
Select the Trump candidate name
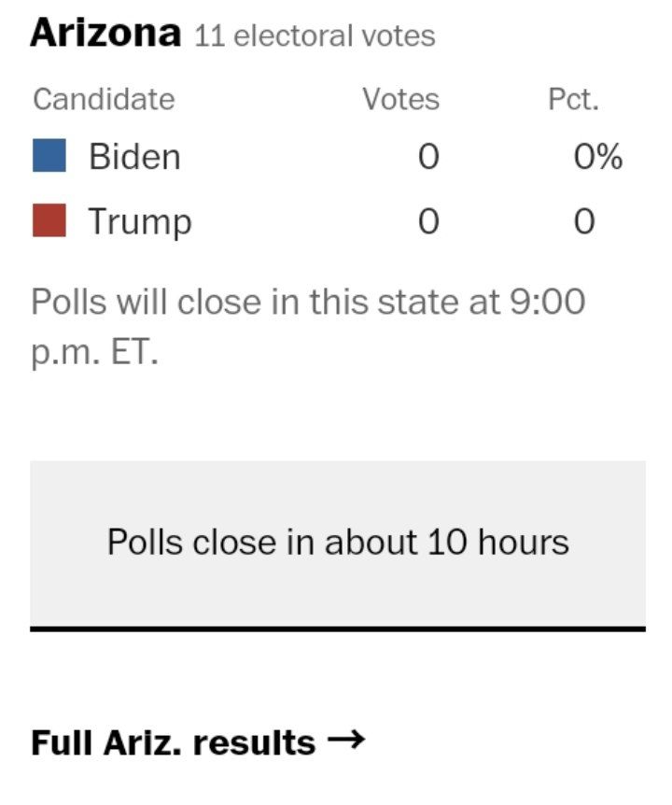[x=140, y=221]
